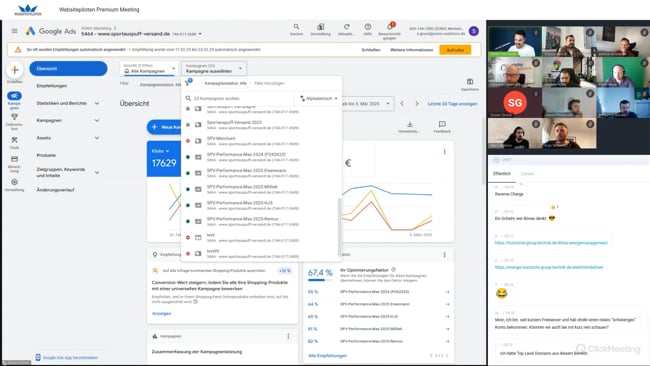
Task: Open the Tools wrench sidebar icon
Action: 15,140
